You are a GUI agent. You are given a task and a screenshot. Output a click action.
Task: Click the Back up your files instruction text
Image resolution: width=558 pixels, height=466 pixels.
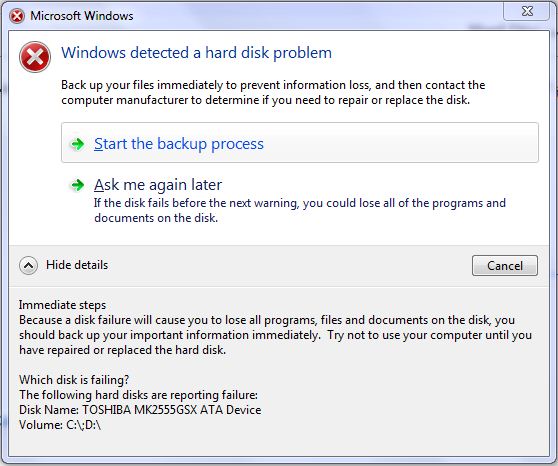coord(273,93)
